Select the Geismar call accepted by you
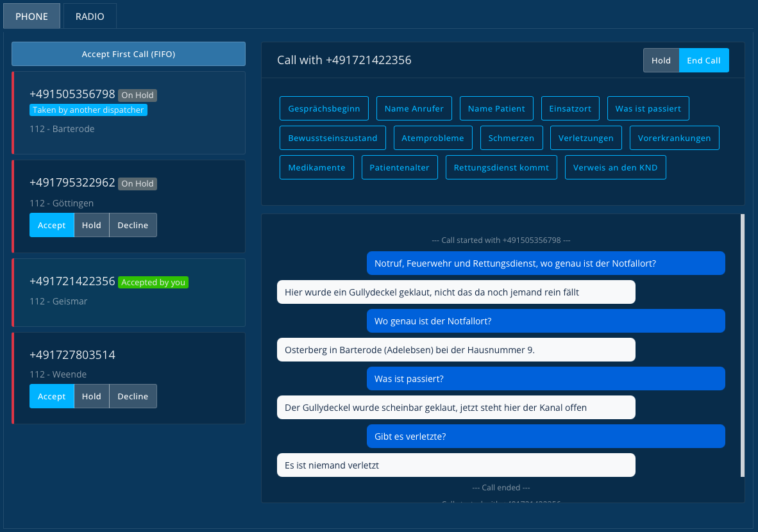This screenshot has width=758, height=532. point(129,292)
